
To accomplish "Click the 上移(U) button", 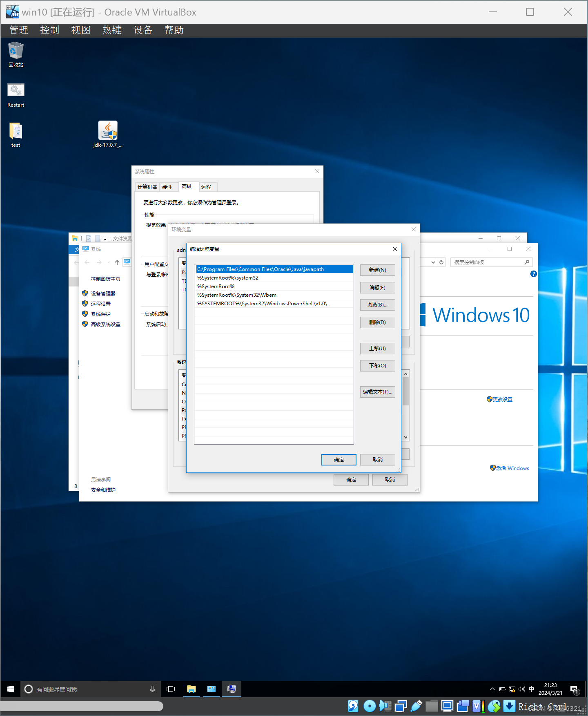I will [x=377, y=349].
